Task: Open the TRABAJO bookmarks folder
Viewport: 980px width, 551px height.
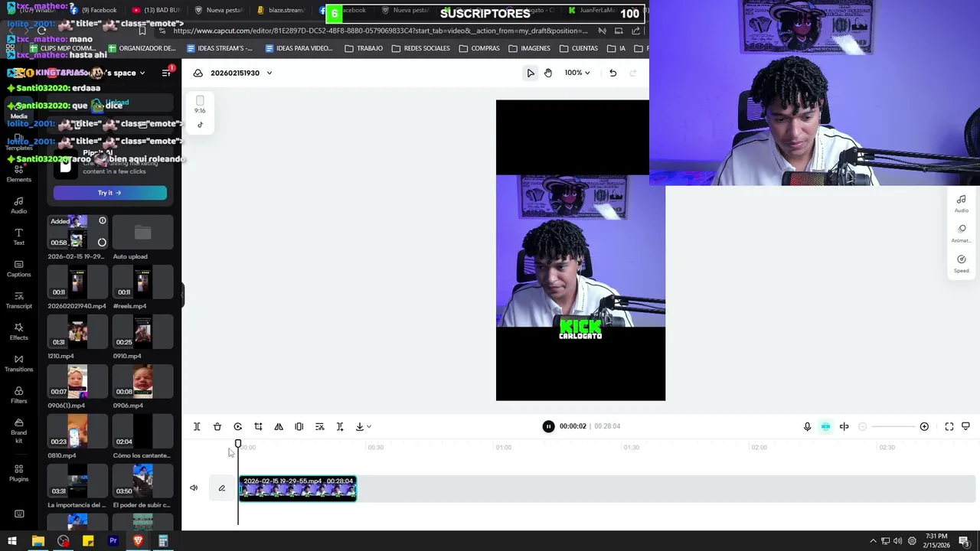Action: click(364, 48)
